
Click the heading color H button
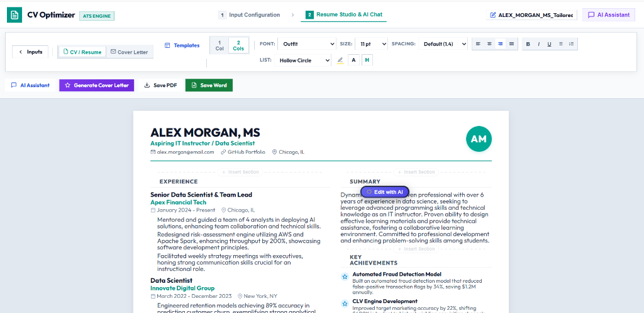click(367, 60)
